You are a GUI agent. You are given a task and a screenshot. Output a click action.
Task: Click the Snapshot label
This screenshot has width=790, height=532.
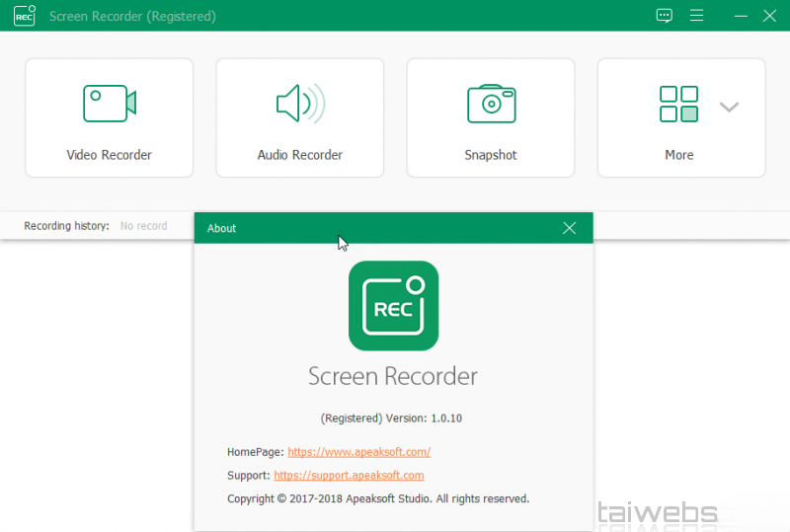click(x=491, y=155)
